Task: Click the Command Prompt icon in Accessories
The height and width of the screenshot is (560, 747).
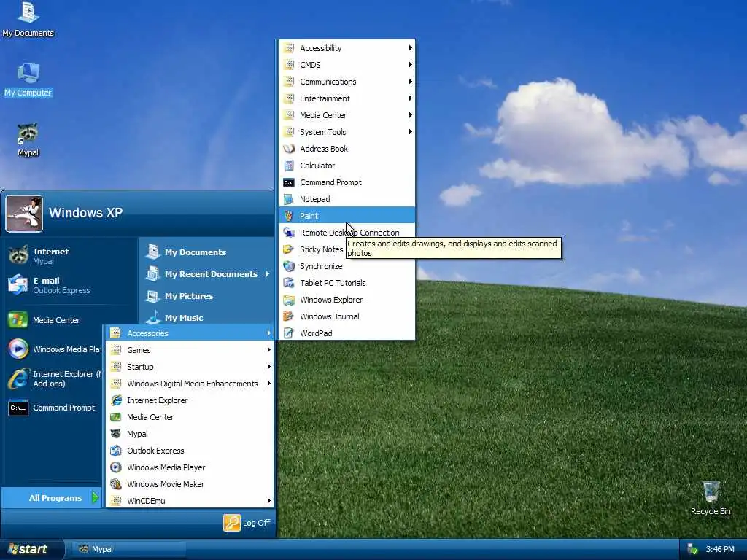Action: 289,182
